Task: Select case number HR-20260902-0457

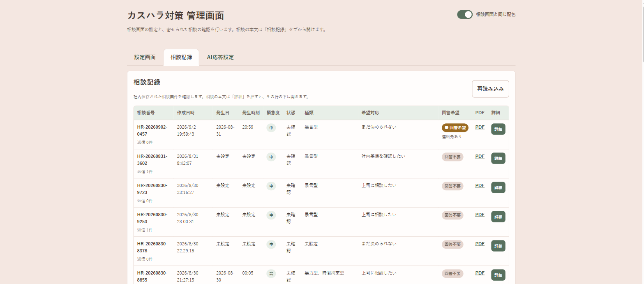Action: coord(152,131)
